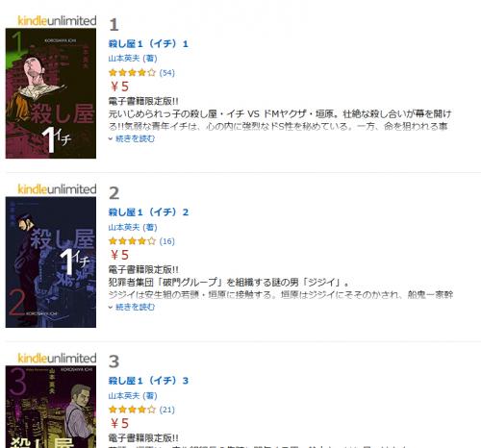The height and width of the screenshot is (448, 481).
Task: Open title link 殺し屋1(イチ)1
Action: [x=148, y=43]
